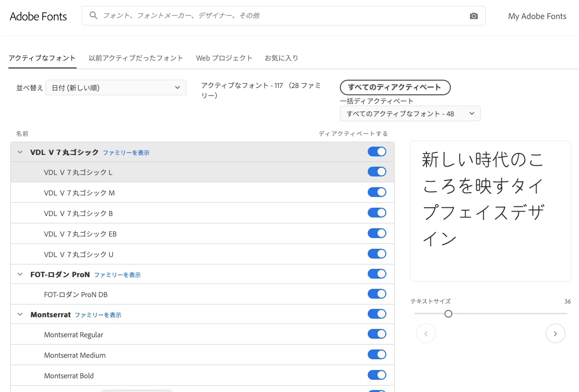Image resolution: width=579 pixels, height=392 pixels.
Task: Show family for VDL V７丸ゴシック
Action: [x=126, y=152]
